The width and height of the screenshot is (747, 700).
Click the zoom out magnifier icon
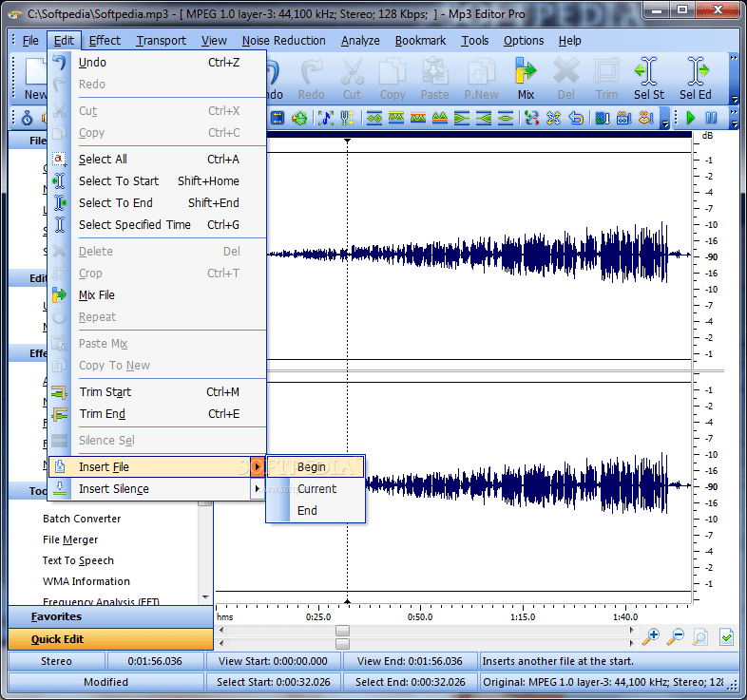(x=676, y=636)
